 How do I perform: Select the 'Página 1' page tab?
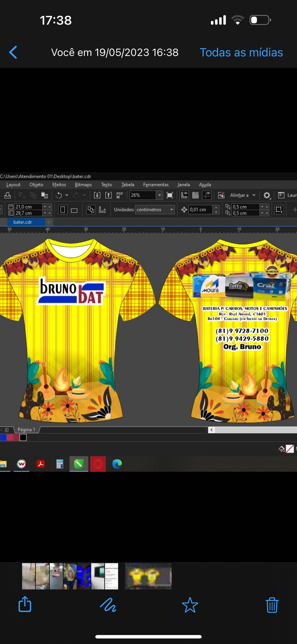(x=26, y=430)
